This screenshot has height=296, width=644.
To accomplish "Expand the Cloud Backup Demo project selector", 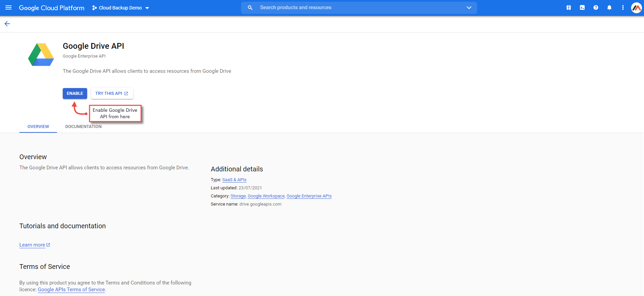I will pyautogui.click(x=121, y=8).
